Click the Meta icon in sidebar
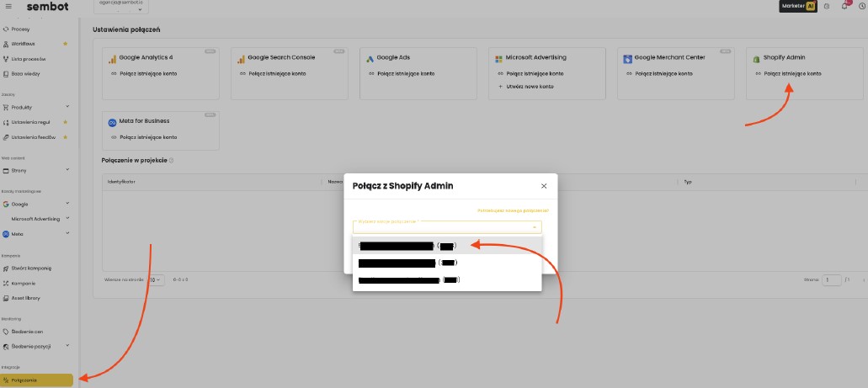The width and height of the screenshot is (868, 388). coord(6,234)
